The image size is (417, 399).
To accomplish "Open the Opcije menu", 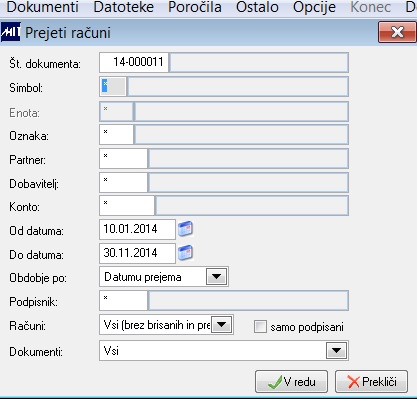I will (314, 7).
